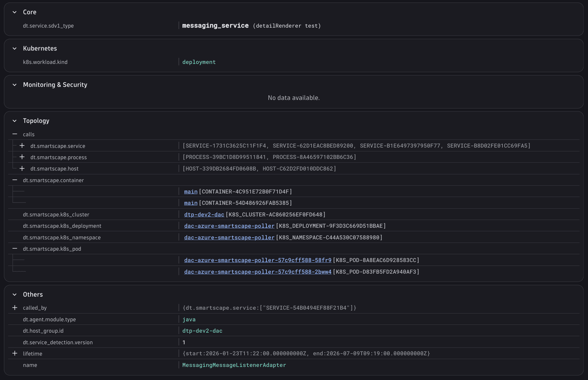This screenshot has height=380, width=588.
Task: Collapse the Kubernetes section chevron
Action: tap(15, 49)
